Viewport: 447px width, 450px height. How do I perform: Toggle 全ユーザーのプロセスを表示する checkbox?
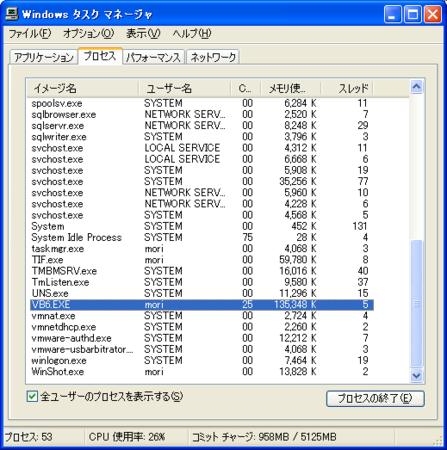(x=32, y=397)
